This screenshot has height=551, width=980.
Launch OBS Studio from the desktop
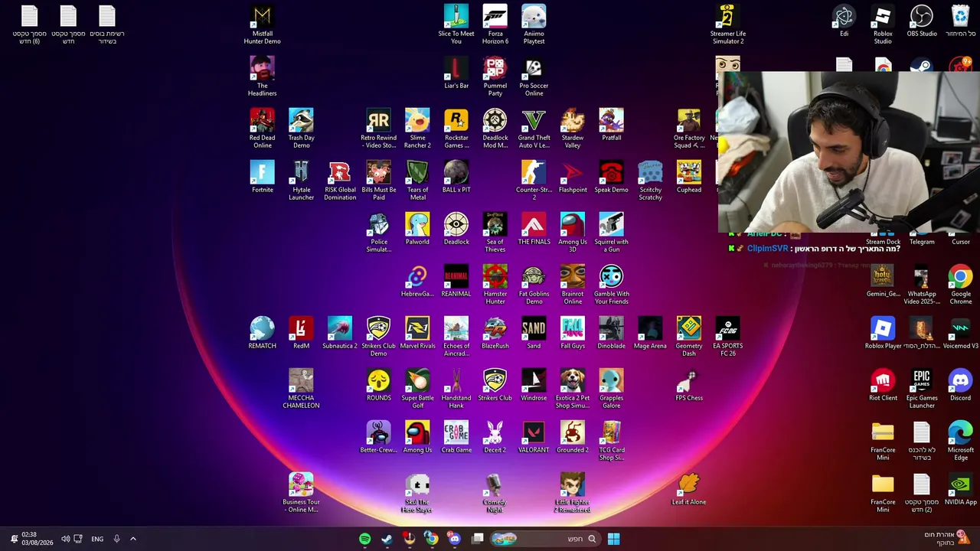click(922, 21)
